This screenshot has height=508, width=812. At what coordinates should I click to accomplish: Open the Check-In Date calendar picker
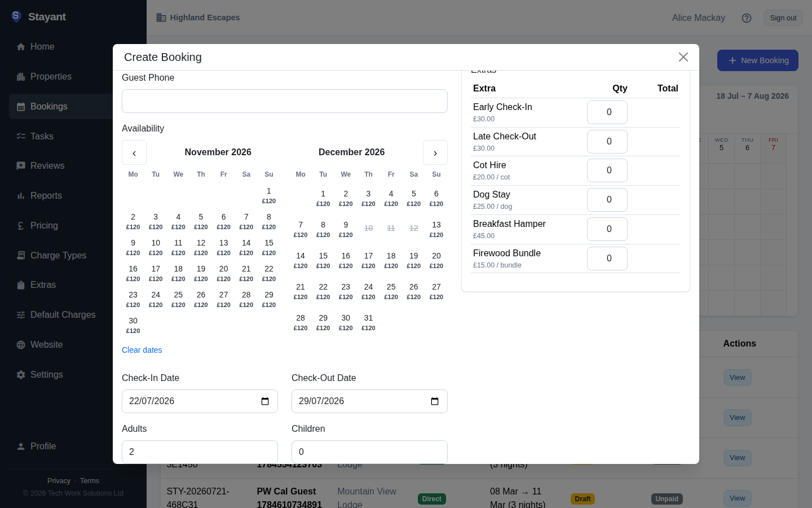pos(265,401)
